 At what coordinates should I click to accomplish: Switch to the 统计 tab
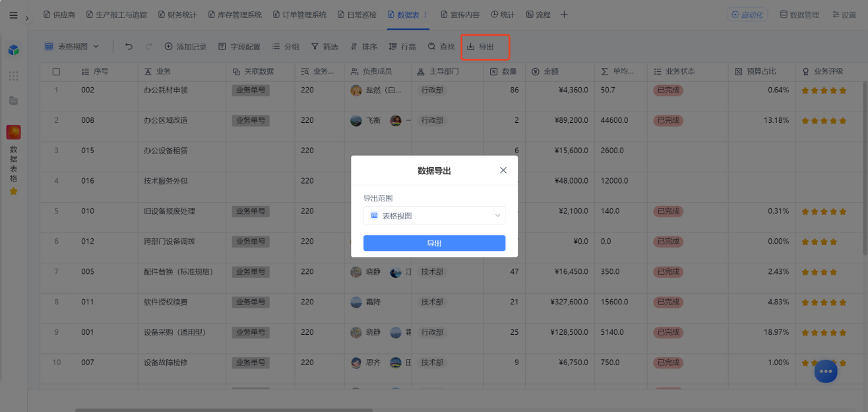503,15
